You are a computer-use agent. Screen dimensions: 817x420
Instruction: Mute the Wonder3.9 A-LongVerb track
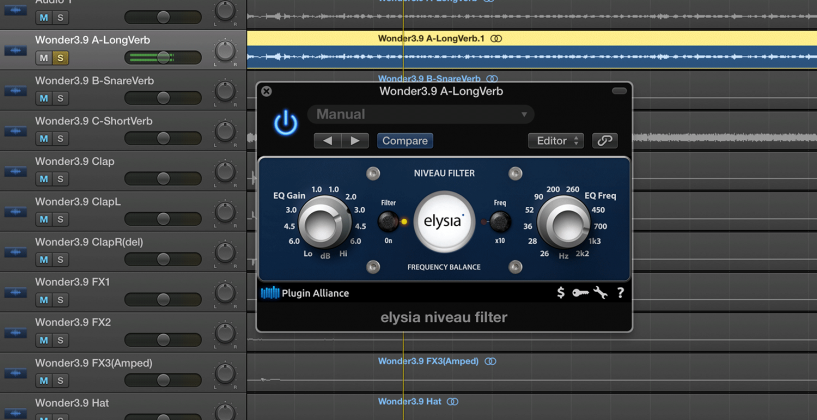[44, 58]
